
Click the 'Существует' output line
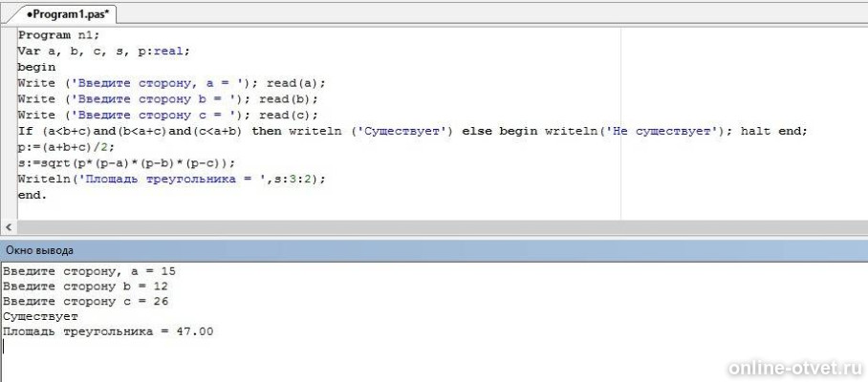(x=41, y=316)
